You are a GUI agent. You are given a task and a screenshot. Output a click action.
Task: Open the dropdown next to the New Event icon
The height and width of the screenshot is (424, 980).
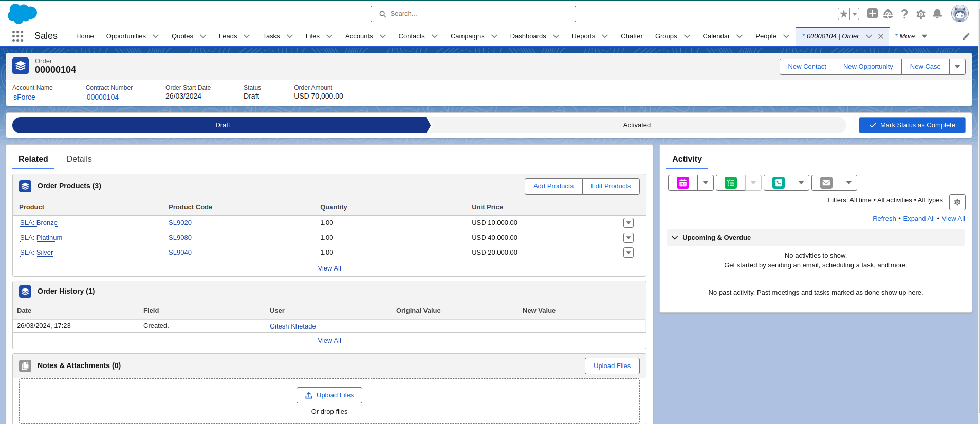tap(706, 183)
